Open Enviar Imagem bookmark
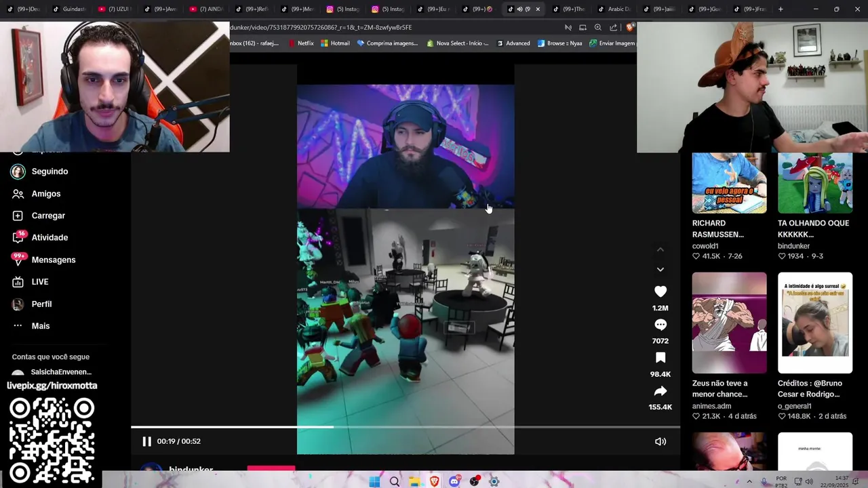This screenshot has width=868, height=488. [x=612, y=43]
